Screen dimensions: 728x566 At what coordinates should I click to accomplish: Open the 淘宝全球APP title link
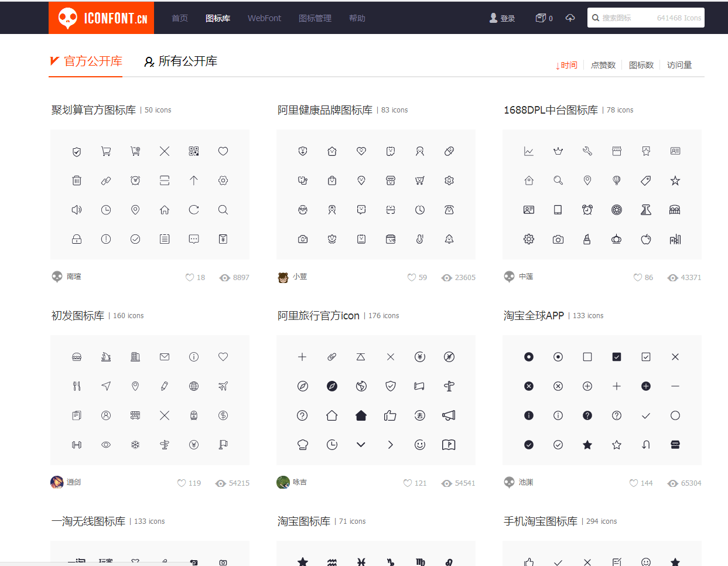[x=534, y=316]
